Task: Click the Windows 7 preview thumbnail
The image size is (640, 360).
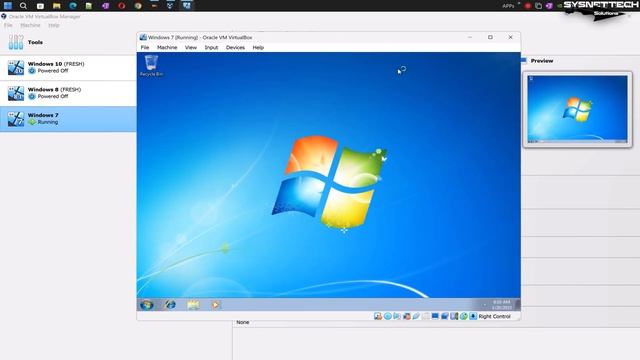Action: 577,109
